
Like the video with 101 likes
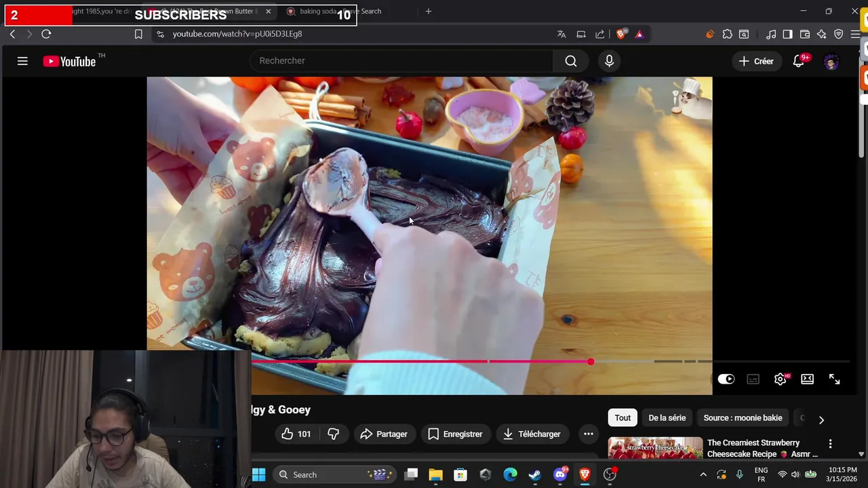tap(296, 434)
